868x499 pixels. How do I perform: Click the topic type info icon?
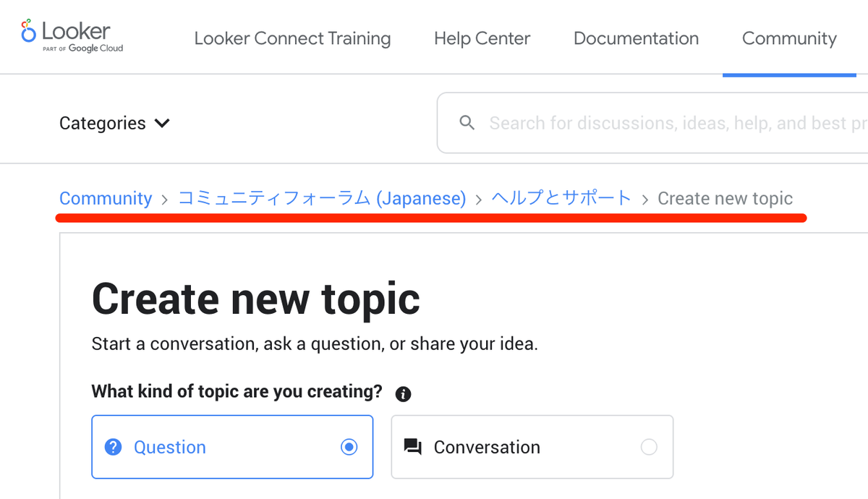click(404, 394)
